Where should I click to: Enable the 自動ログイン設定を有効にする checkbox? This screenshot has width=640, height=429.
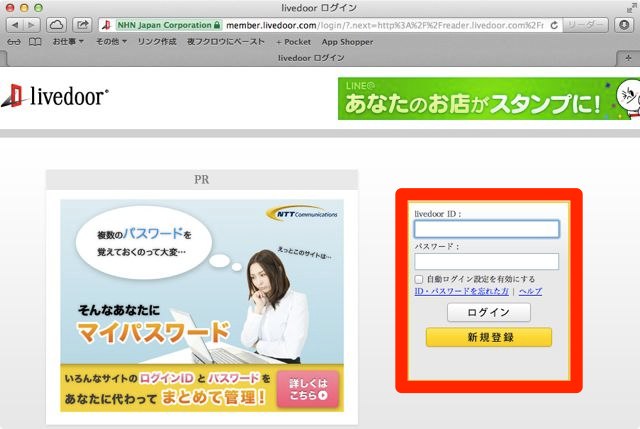tap(419, 279)
